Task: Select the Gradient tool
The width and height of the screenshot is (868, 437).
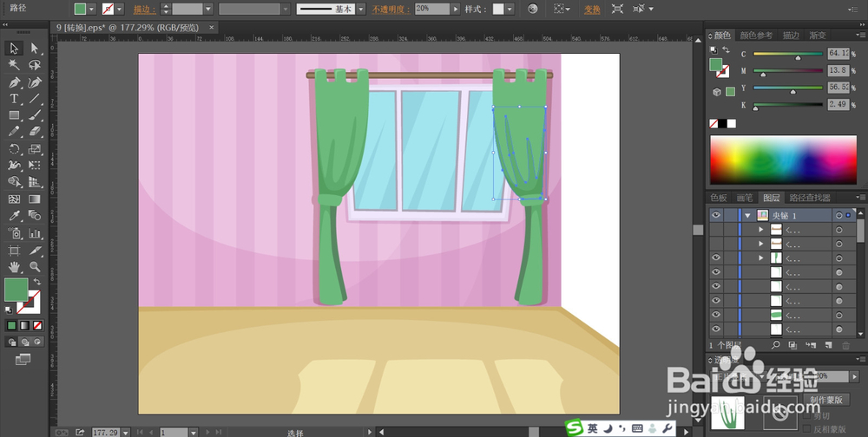Action: 35,199
